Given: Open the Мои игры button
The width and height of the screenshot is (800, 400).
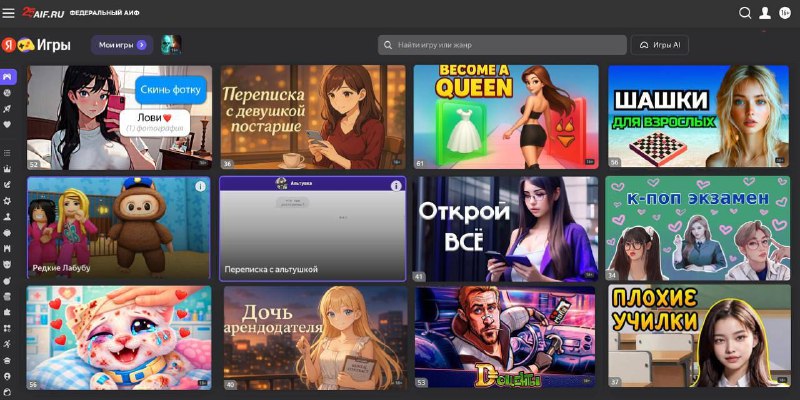Looking at the screenshot, I should [x=122, y=45].
